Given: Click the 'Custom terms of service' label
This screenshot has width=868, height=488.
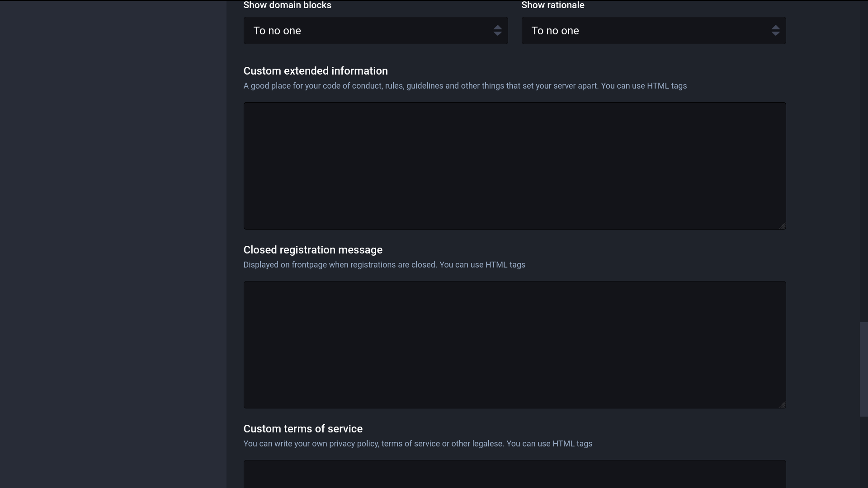Looking at the screenshot, I should pyautogui.click(x=303, y=429).
